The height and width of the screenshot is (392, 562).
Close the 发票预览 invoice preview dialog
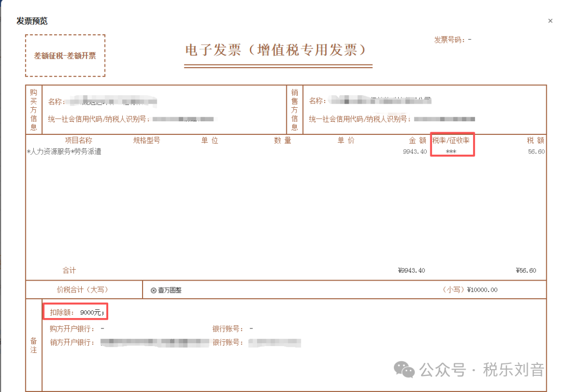point(550,21)
